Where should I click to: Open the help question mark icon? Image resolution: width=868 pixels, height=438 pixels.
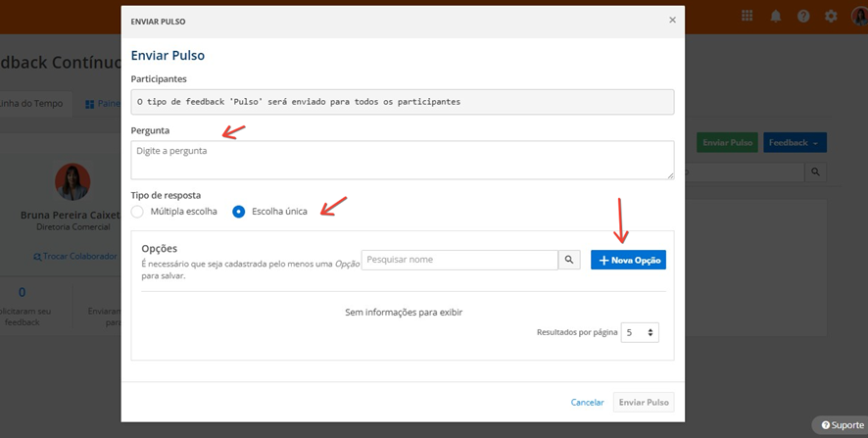point(803,16)
